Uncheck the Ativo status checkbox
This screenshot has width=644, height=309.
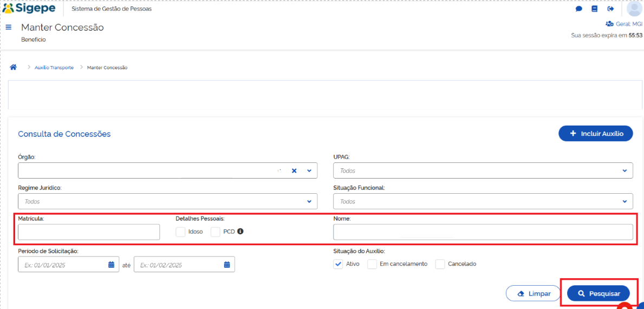338,264
